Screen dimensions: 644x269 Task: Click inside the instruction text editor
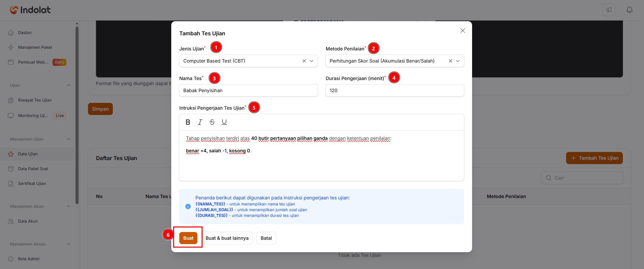click(x=322, y=156)
